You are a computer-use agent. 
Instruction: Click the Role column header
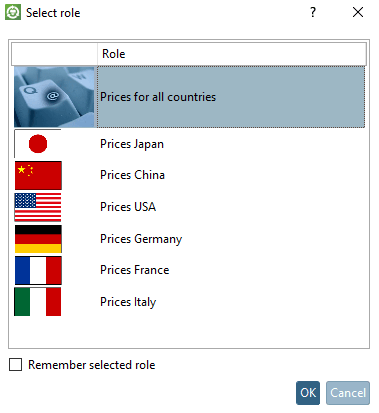click(x=232, y=54)
